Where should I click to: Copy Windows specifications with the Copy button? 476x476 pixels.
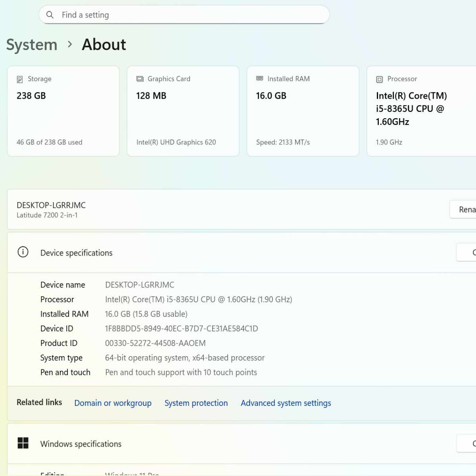tap(466, 443)
